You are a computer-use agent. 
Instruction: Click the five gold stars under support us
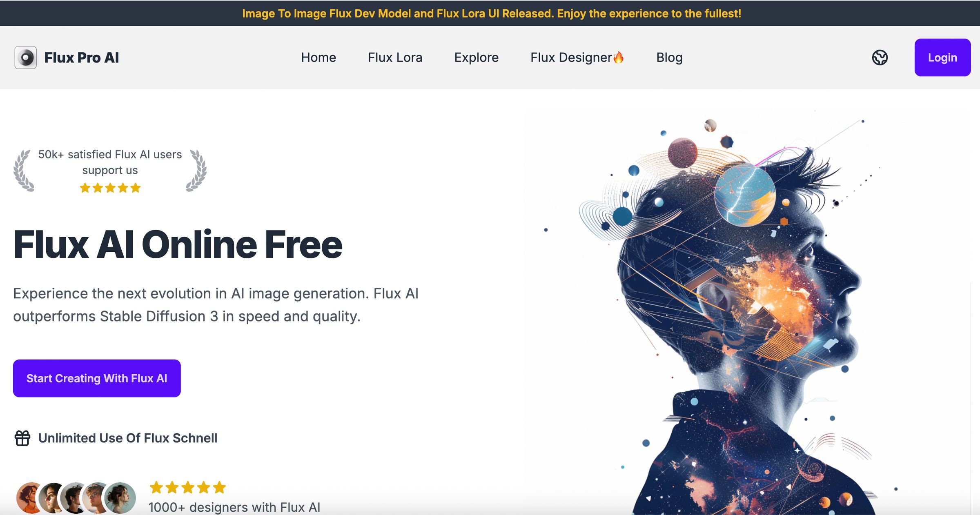[110, 188]
